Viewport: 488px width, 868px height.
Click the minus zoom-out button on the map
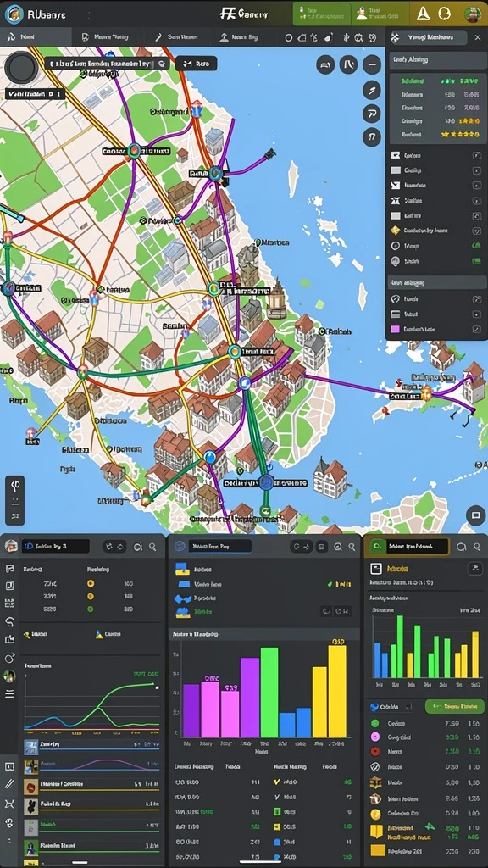(x=372, y=64)
